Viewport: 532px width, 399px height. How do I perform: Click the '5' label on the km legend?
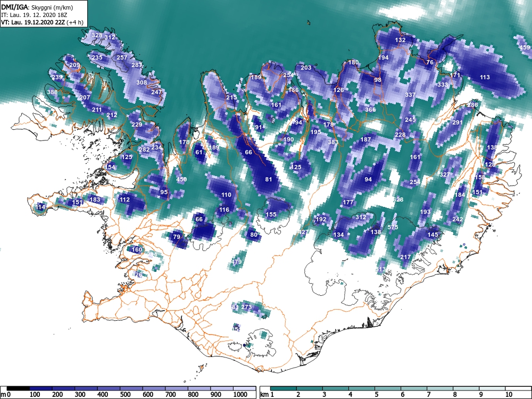(x=377, y=395)
